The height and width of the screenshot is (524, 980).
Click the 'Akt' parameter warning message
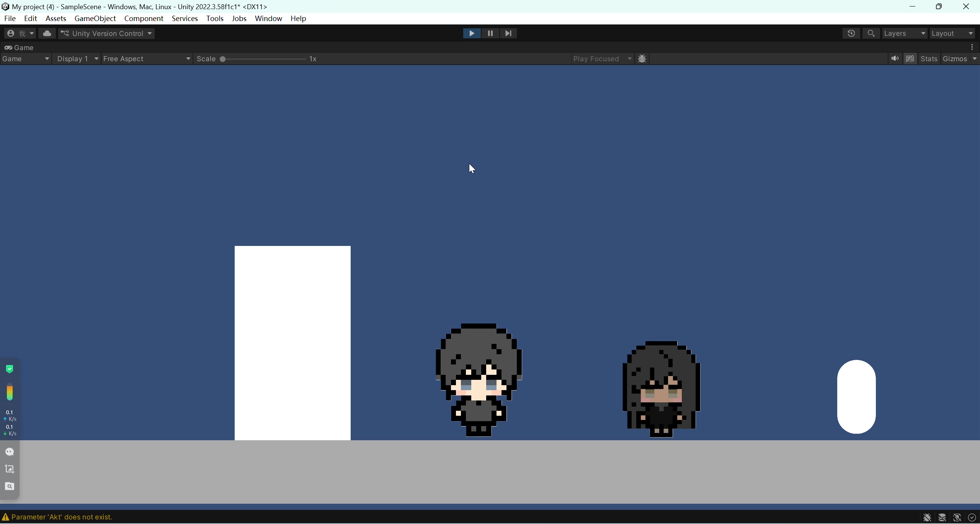(x=61, y=517)
